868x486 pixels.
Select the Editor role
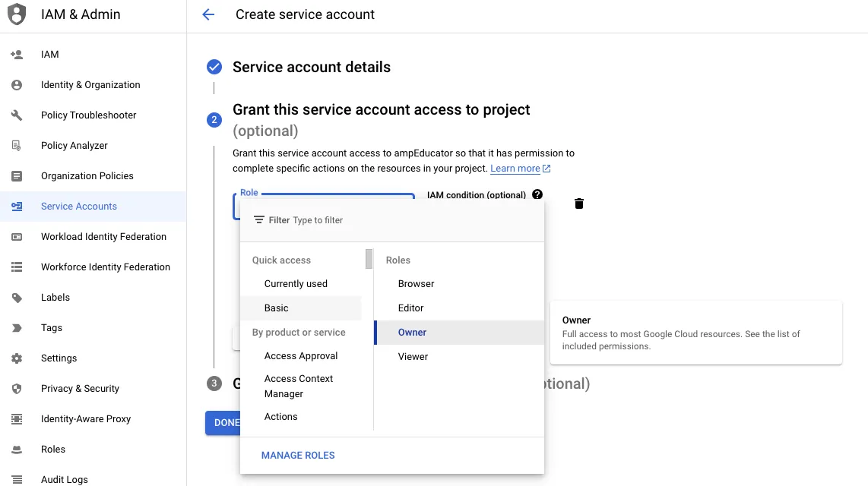(460, 308)
